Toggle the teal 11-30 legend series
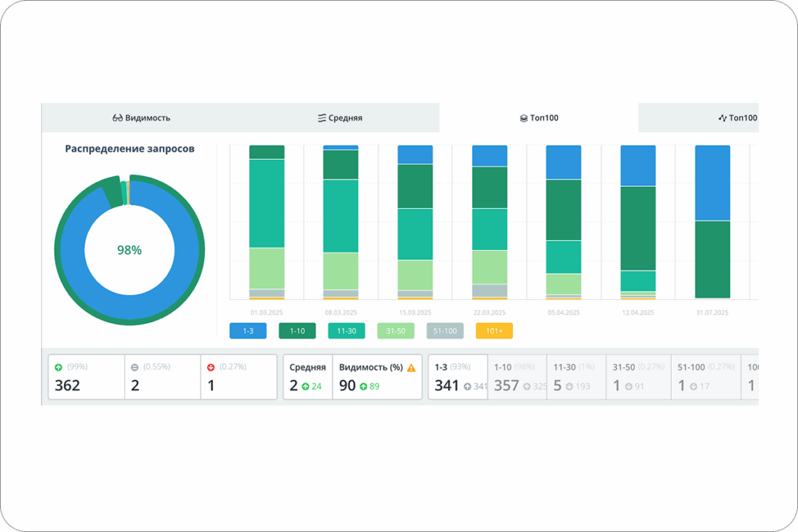This screenshot has height=532, width=798. click(x=347, y=330)
